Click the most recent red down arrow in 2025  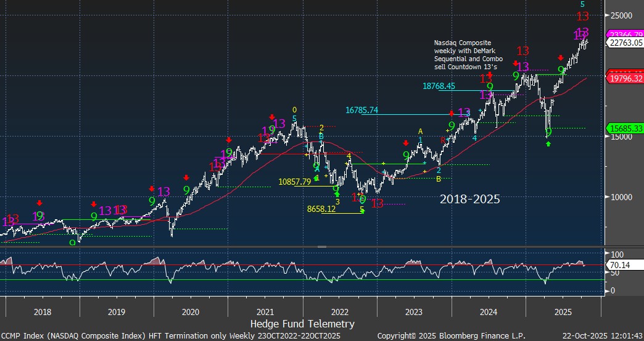[561, 57]
